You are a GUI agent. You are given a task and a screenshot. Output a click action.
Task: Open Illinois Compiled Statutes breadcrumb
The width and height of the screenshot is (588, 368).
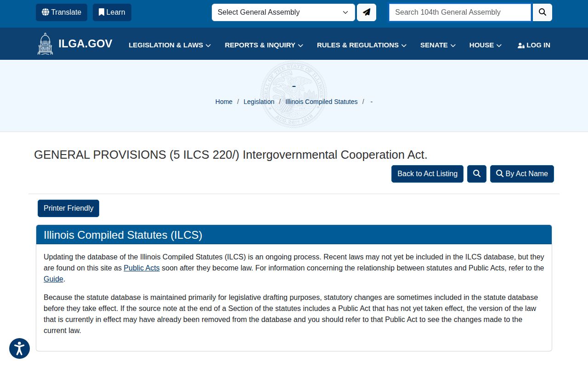coord(321,102)
